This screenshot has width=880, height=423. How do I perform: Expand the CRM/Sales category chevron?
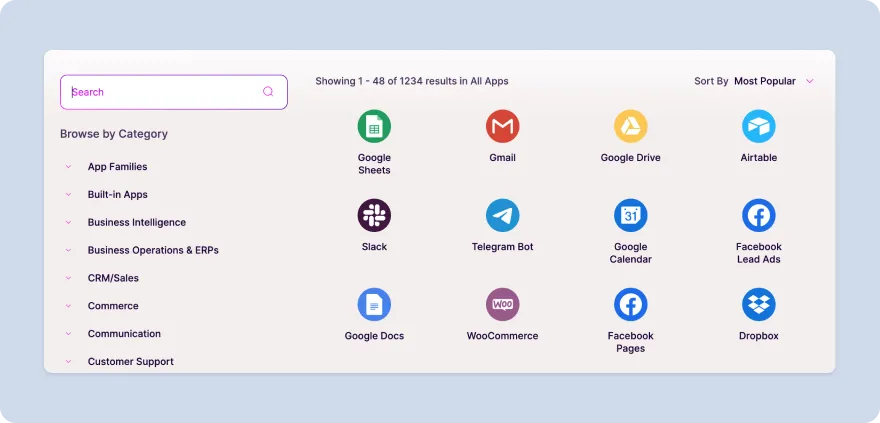(x=68, y=278)
